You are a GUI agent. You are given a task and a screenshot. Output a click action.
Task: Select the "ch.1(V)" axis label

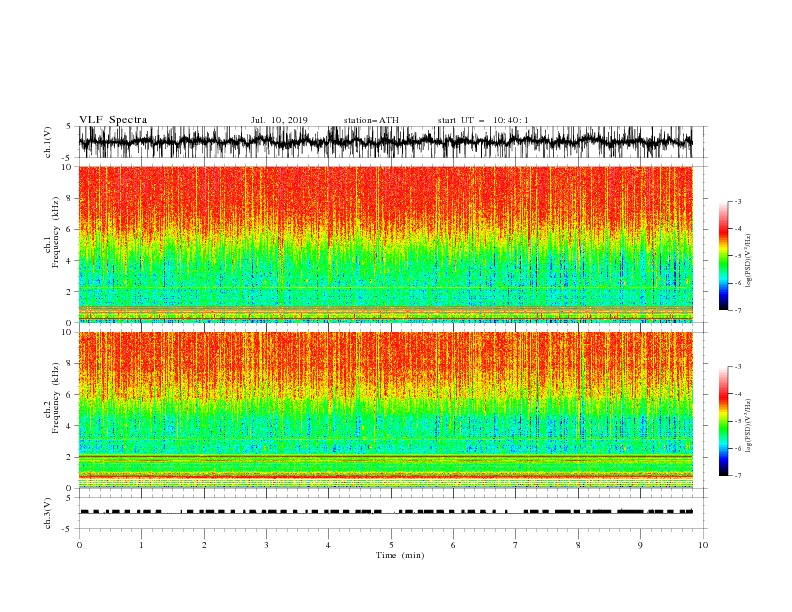tap(48, 142)
